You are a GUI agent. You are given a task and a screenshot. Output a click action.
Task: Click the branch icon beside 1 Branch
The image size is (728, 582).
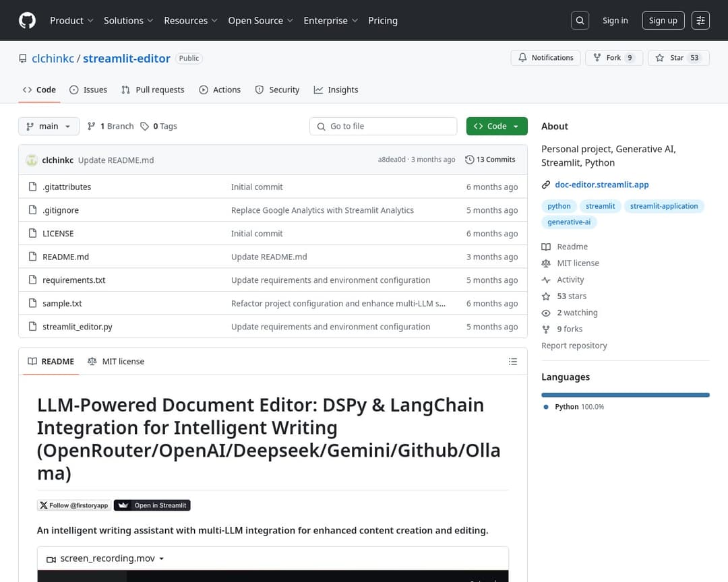pyautogui.click(x=92, y=126)
